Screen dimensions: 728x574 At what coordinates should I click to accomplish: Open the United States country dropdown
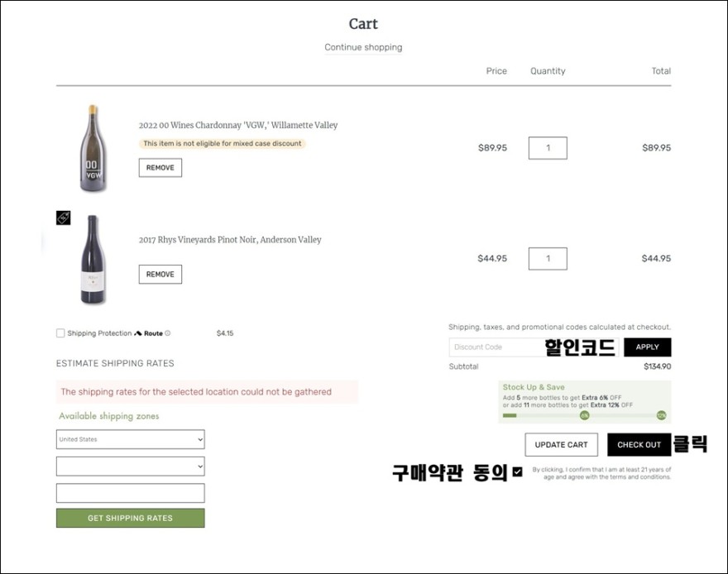tap(131, 439)
